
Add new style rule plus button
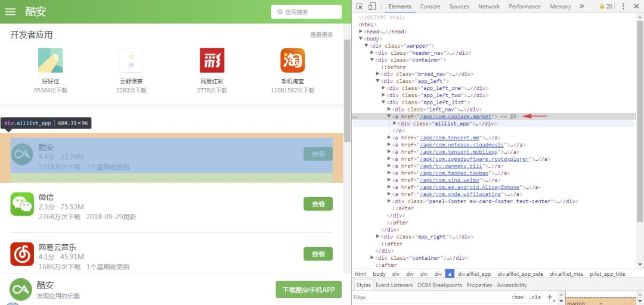tap(550, 297)
